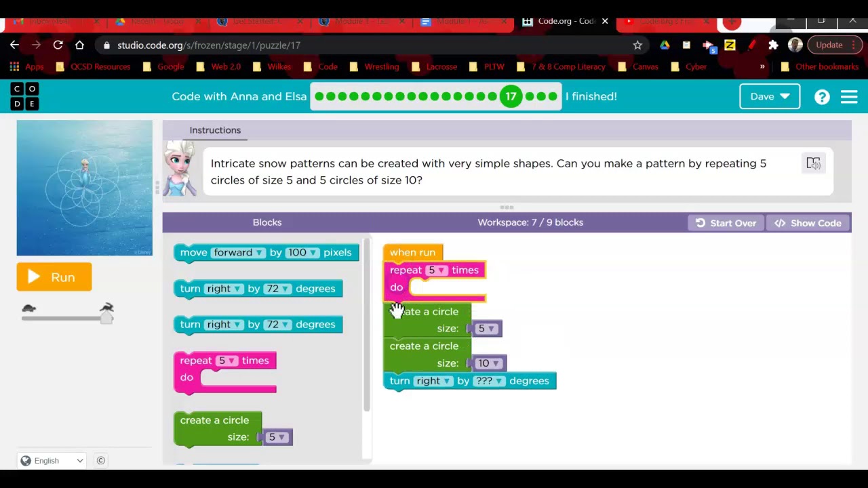
Task: Open the Web 2.0 bookmark folder
Action: pyautogui.click(x=218, y=66)
